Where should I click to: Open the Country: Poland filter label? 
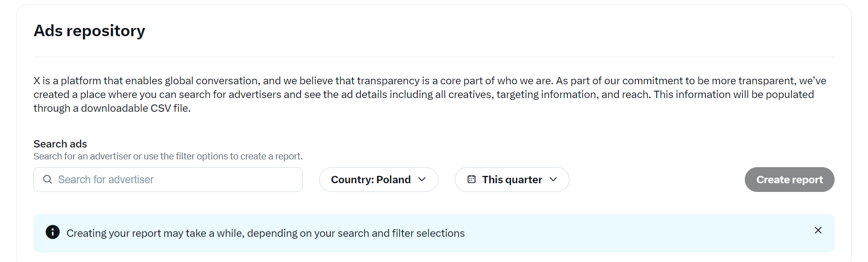tap(371, 180)
